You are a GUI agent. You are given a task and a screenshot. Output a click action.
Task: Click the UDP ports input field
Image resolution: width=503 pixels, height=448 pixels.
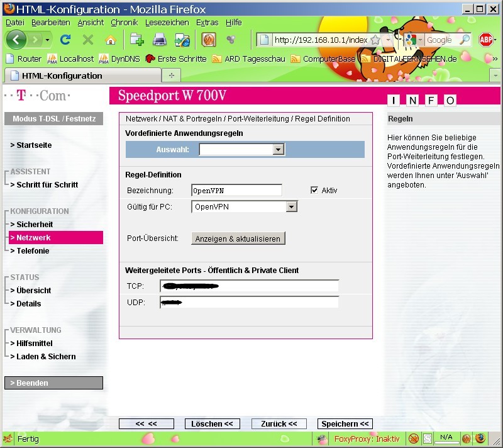click(x=249, y=302)
